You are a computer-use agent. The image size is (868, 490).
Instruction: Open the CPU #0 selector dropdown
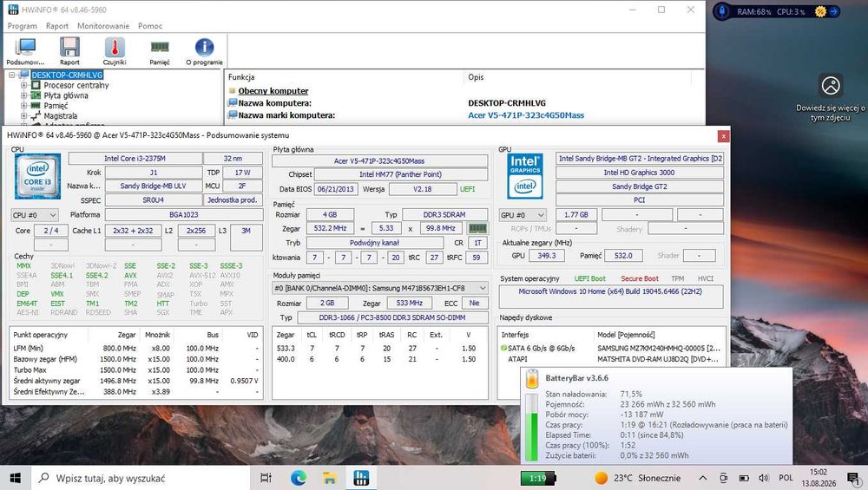(x=35, y=214)
